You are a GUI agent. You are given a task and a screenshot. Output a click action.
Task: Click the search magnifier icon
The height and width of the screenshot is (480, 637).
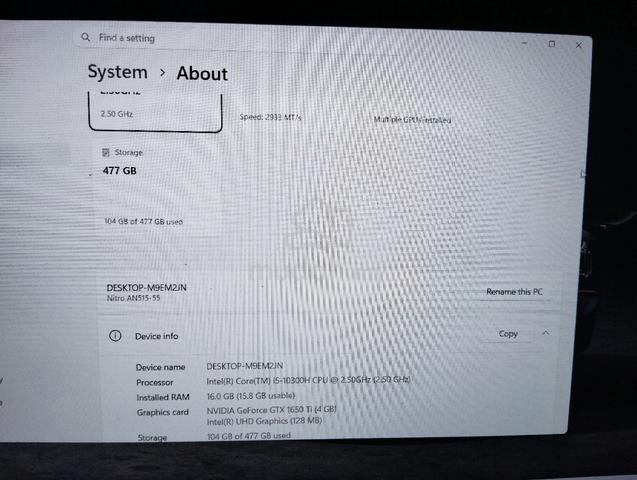coord(85,37)
